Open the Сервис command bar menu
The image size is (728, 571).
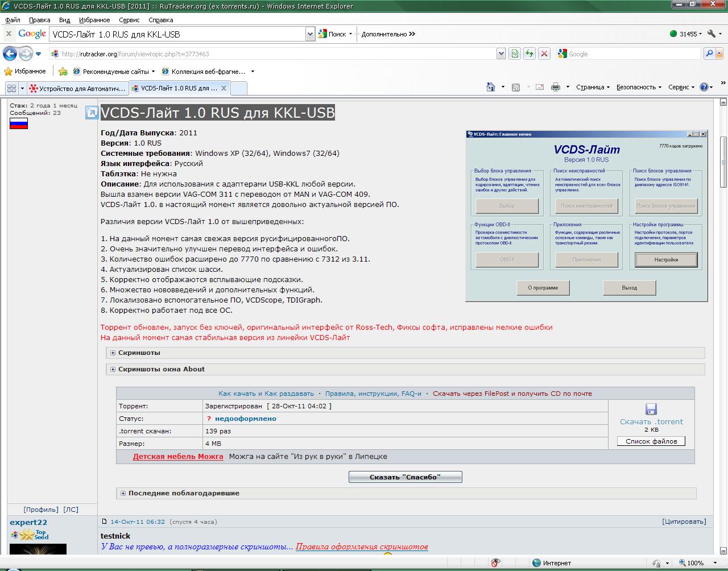[681, 87]
